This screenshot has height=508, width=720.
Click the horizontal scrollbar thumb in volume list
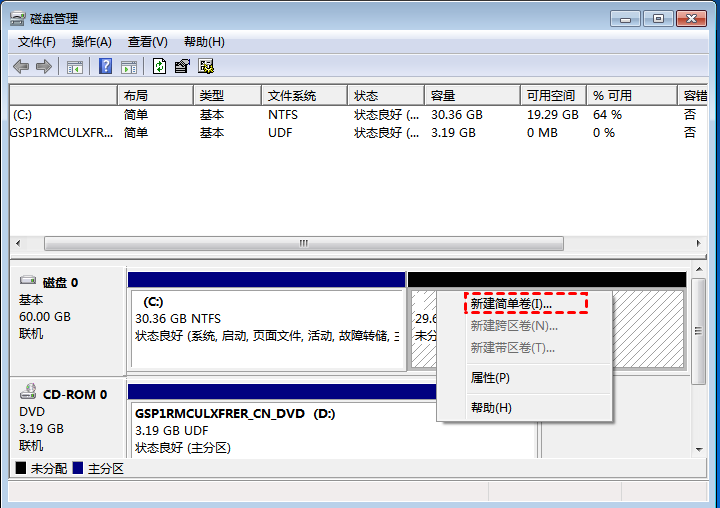304,243
